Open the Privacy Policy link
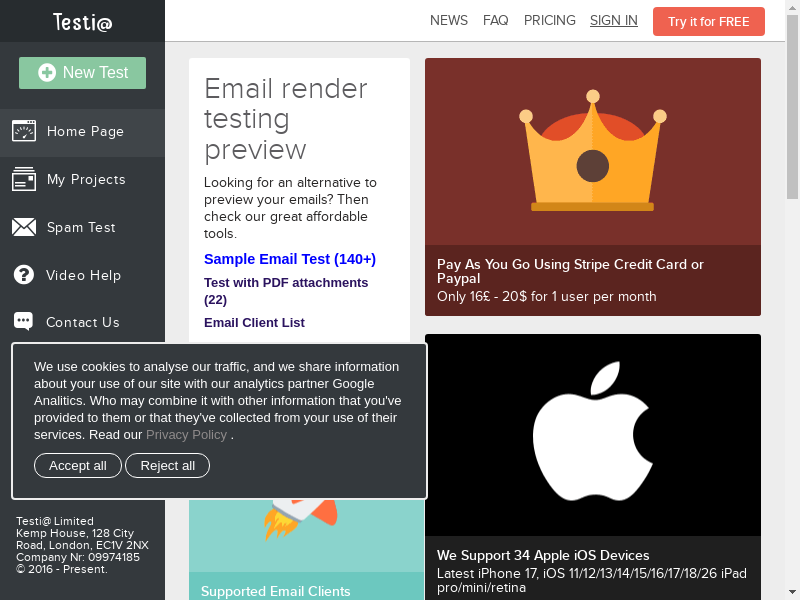Screen dimensions: 800x600 (x=186, y=435)
